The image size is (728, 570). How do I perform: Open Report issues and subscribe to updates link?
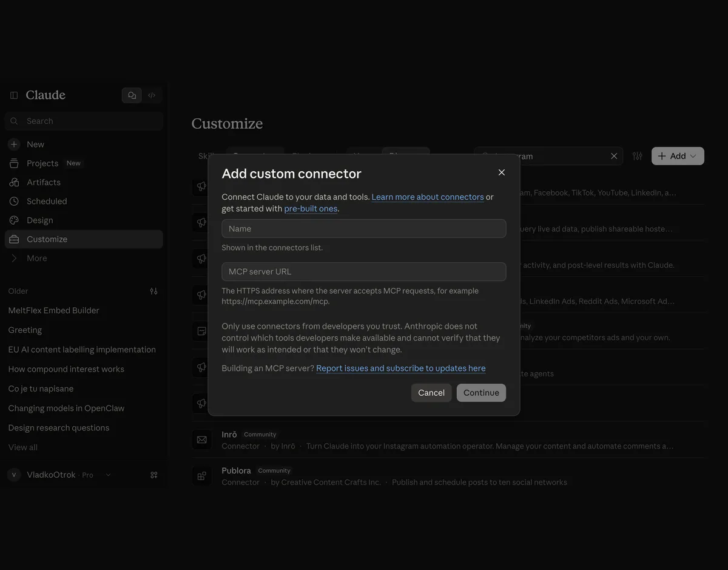401,368
